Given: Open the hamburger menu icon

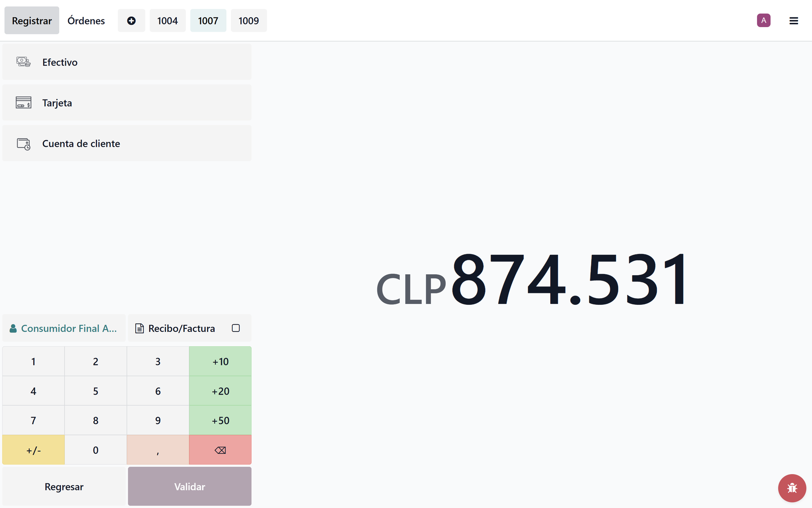Looking at the screenshot, I should (x=793, y=21).
